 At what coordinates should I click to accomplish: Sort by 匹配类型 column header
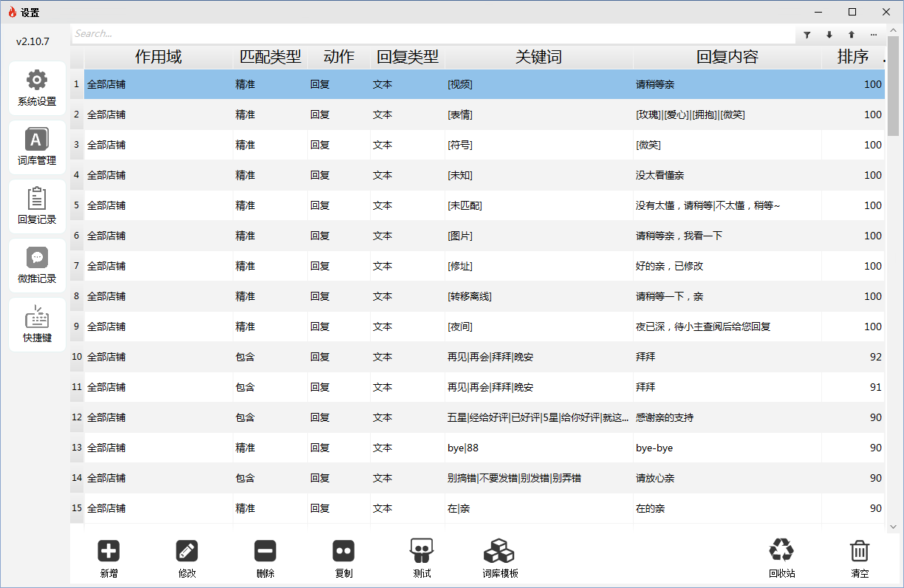coord(270,57)
